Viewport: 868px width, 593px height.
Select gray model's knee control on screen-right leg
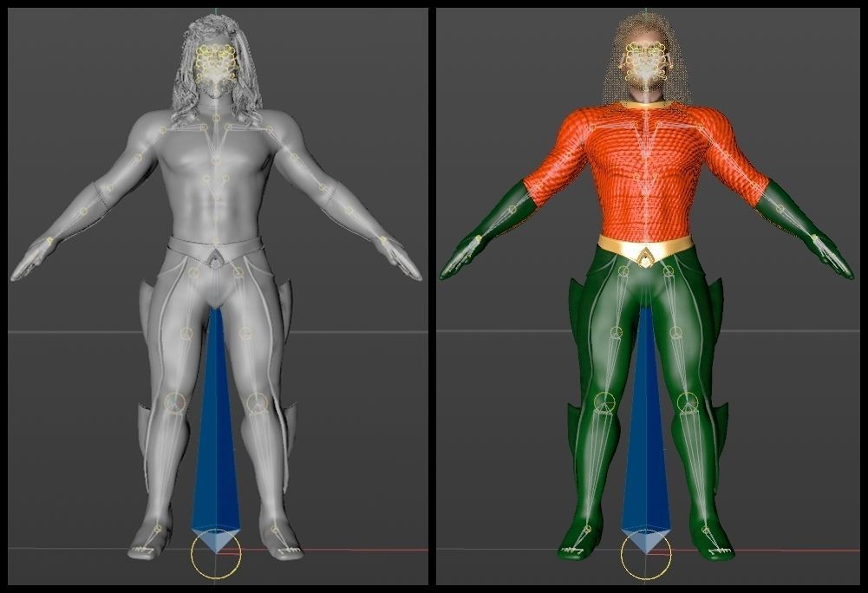pos(258,404)
